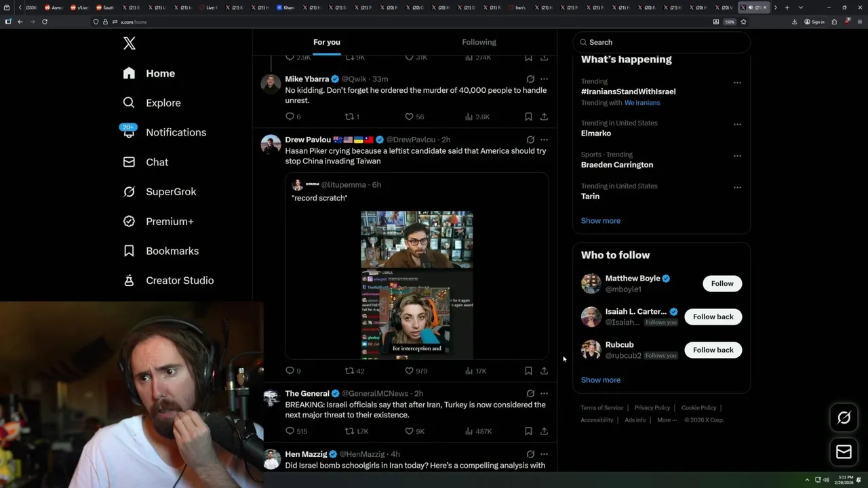Image resolution: width=868 pixels, height=488 pixels.
Task: Reply to Mike Ybarra's post
Action: pyautogui.click(x=293, y=117)
